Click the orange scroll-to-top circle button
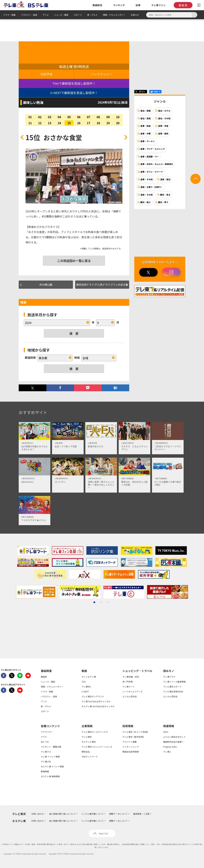This screenshot has width=204, height=868. pos(196,179)
